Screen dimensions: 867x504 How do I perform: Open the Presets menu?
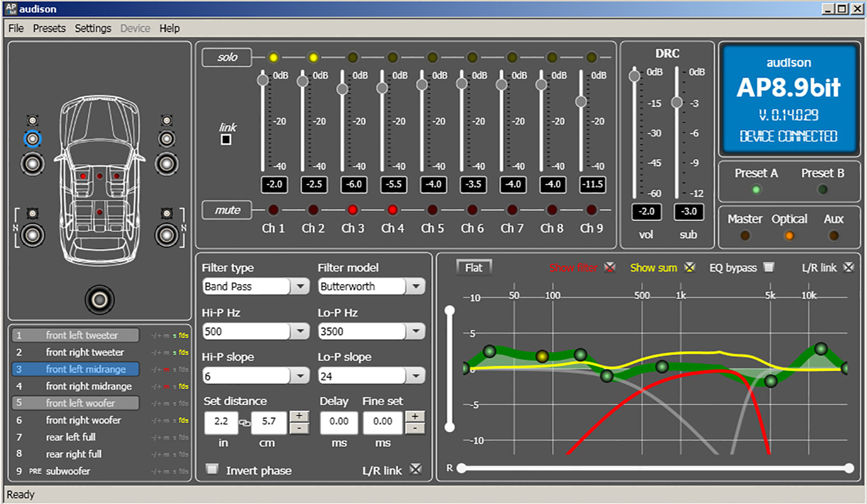[49, 28]
